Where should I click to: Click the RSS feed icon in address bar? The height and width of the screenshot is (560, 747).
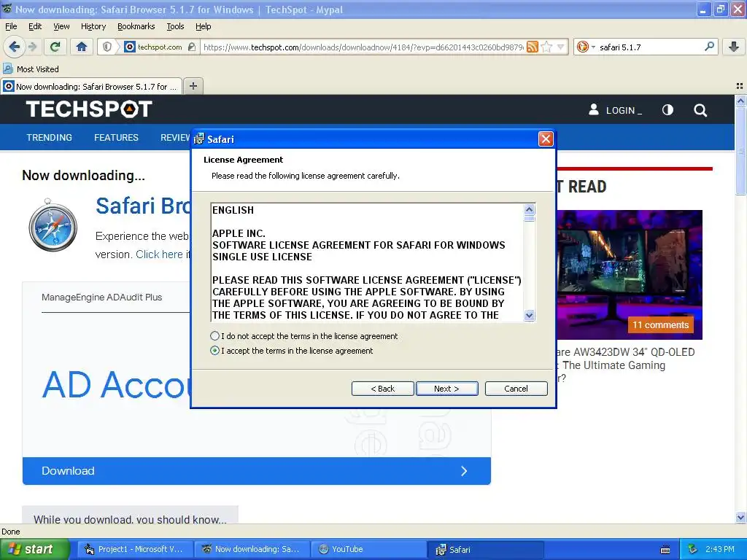(x=533, y=47)
